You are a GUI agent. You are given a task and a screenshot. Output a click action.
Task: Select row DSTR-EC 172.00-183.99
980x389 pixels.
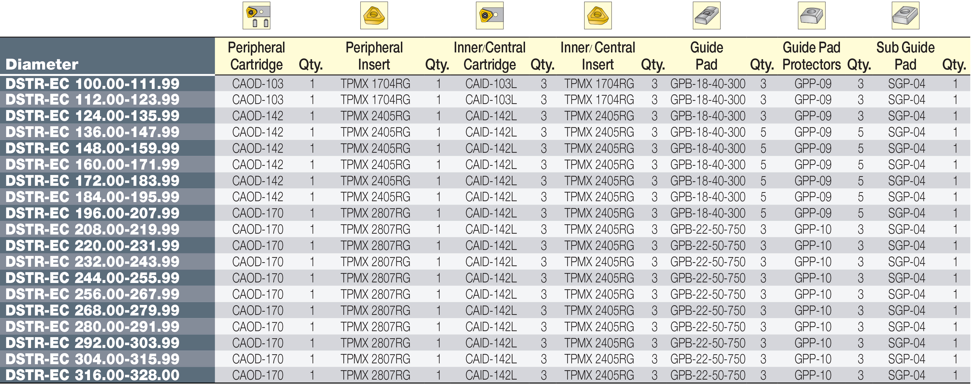coord(485,180)
